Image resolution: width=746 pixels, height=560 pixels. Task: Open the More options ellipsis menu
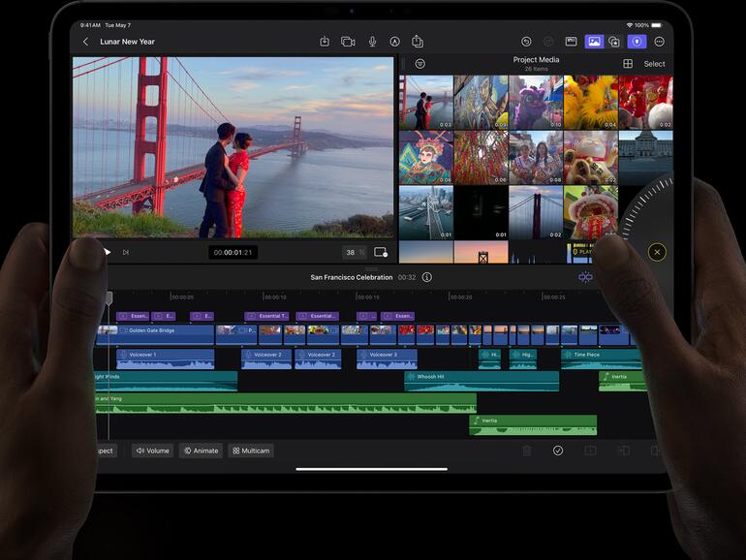tap(660, 42)
